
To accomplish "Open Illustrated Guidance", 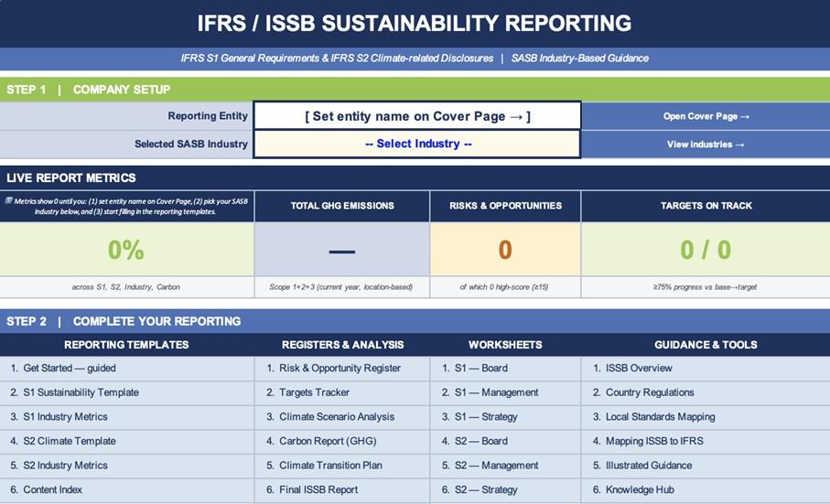I will (x=706, y=466).
